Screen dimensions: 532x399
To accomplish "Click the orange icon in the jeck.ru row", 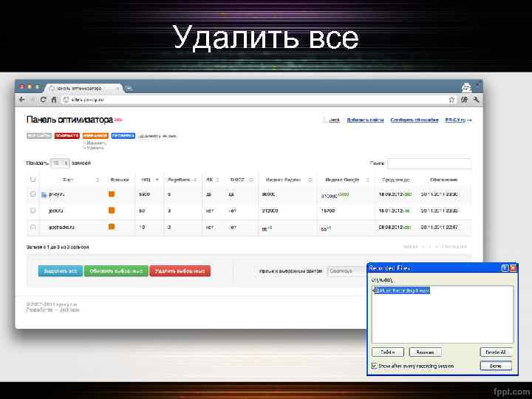I will [x=112, y=211].
